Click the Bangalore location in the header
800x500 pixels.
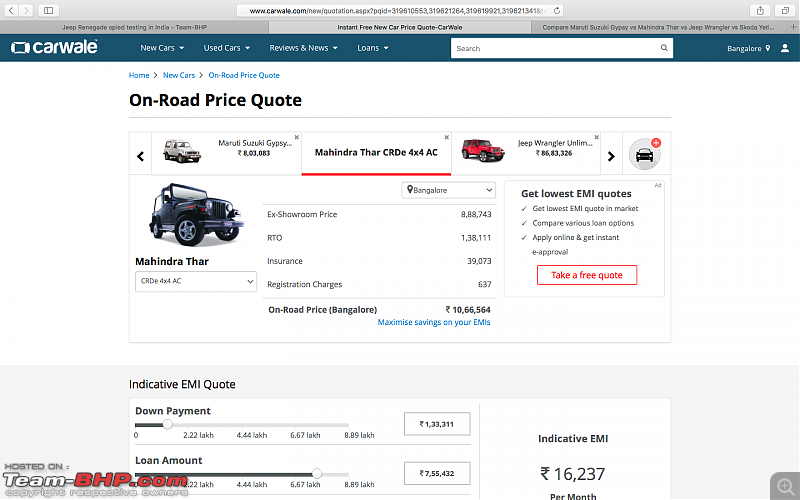click(744, 48)
